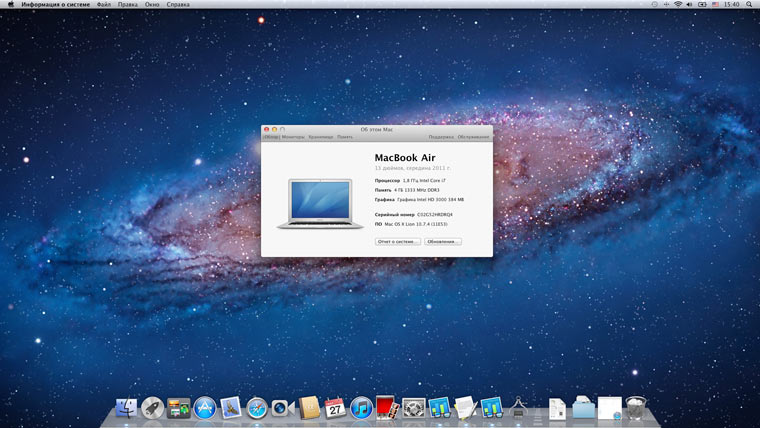The height and width of the screenshot is (428, 760).
Task: Click the Процессор Intel Core i7 line
Action: tap(410, 180)
